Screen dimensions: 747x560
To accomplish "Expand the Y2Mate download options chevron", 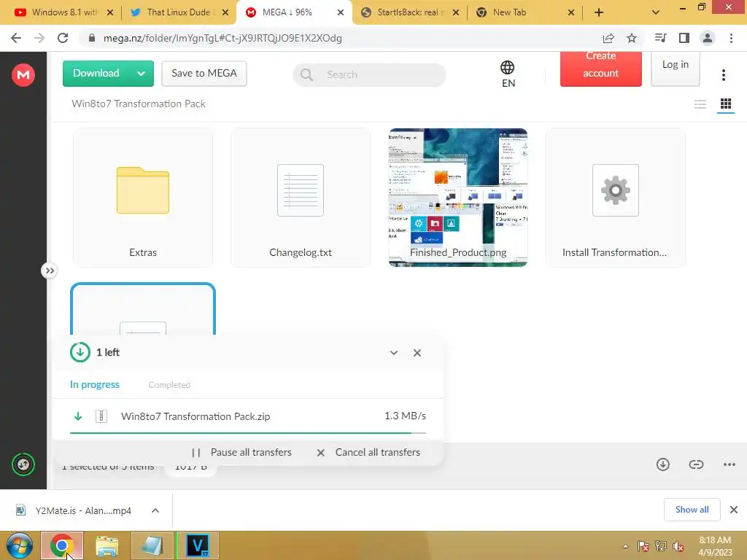I will (x=155, y=510).
